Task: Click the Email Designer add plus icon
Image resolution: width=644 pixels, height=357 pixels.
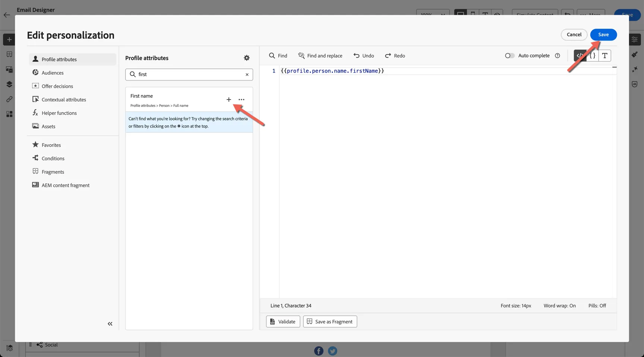Action: pos(9,40)
